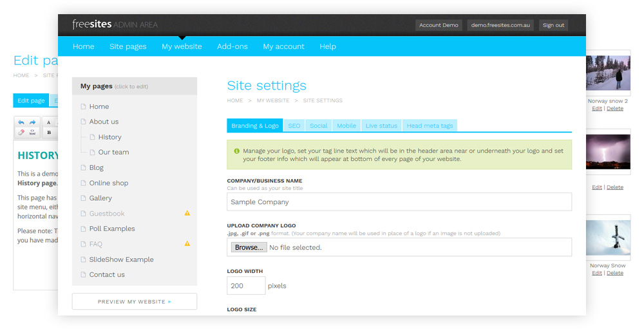644x329 pixels.
Task: Select Our team in the page tree
Action: (x=113, y=153)
